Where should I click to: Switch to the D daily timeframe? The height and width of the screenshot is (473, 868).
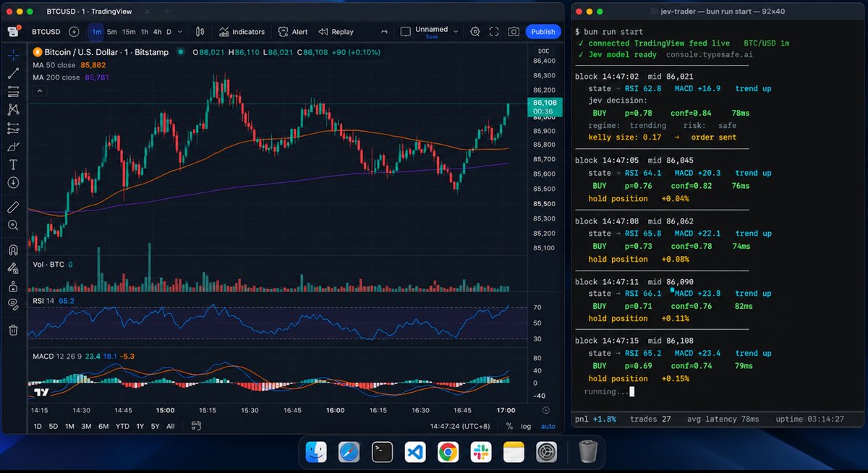[x=169, y=32]
